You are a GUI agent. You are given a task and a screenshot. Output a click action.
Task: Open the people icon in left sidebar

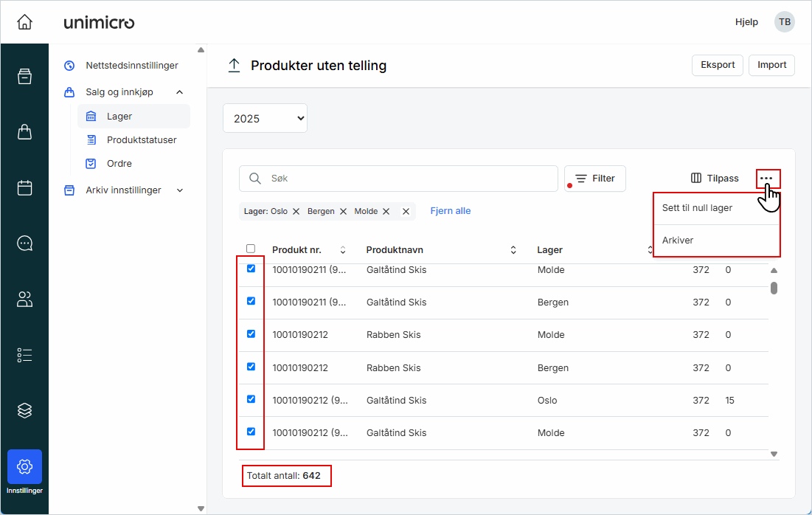(24, 299)
